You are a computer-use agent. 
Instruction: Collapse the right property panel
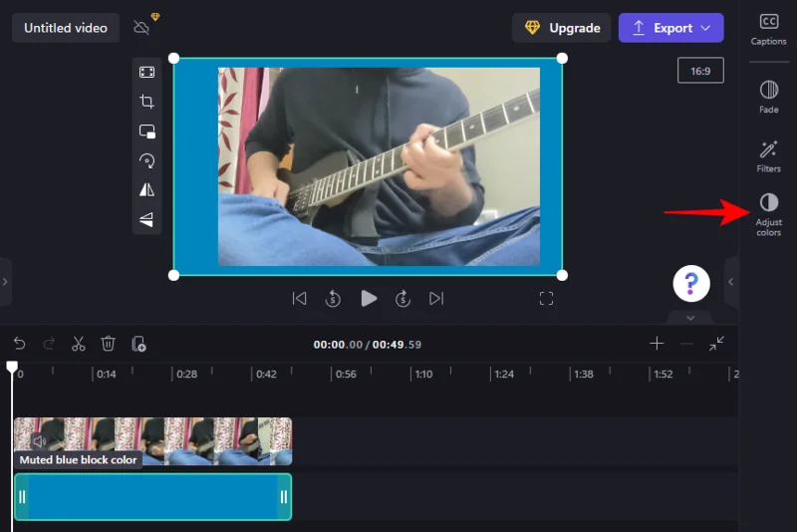pos(731,282)
